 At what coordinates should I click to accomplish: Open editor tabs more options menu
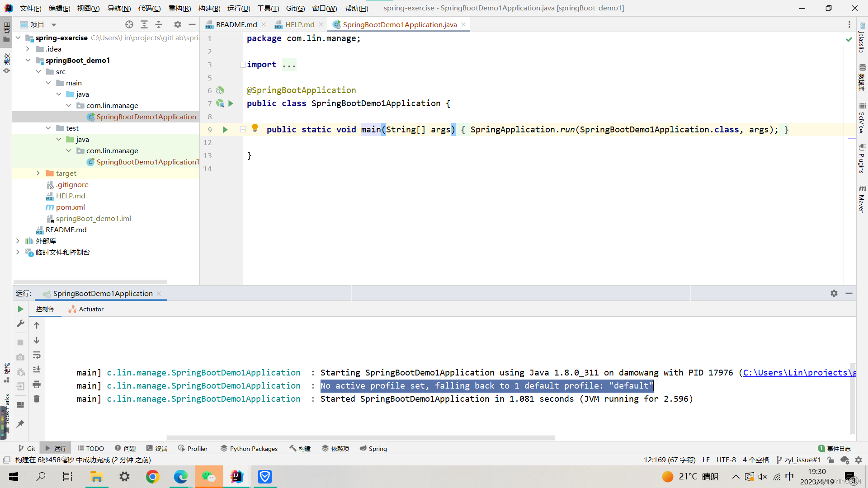click(x=849, y=24)
